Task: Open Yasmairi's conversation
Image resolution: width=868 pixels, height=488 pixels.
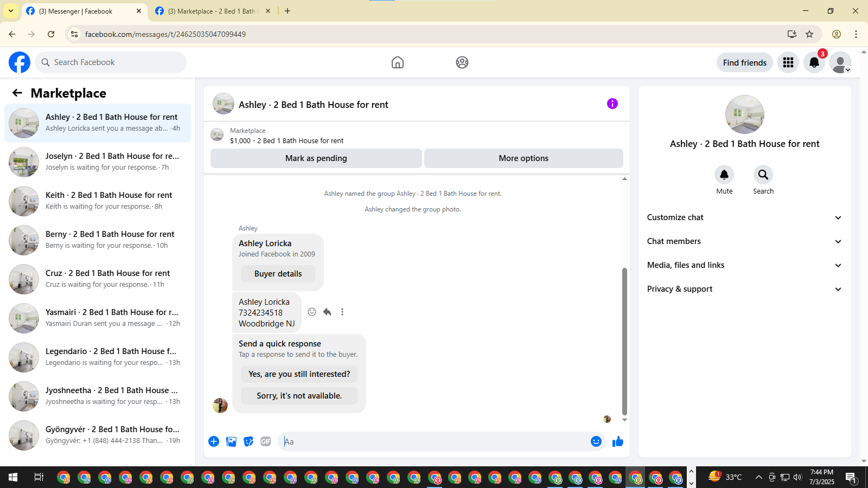Action: [98, 318]
